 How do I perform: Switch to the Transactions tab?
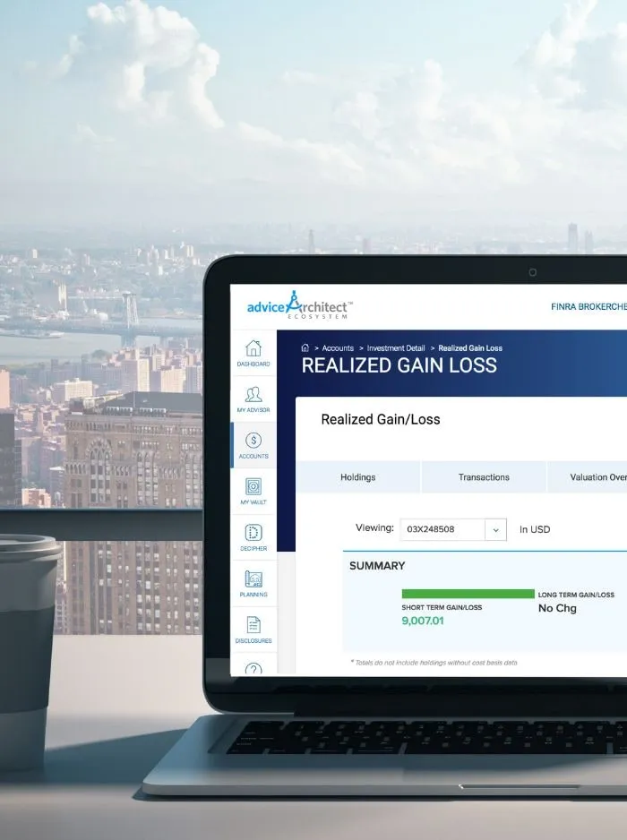[484, 476]
